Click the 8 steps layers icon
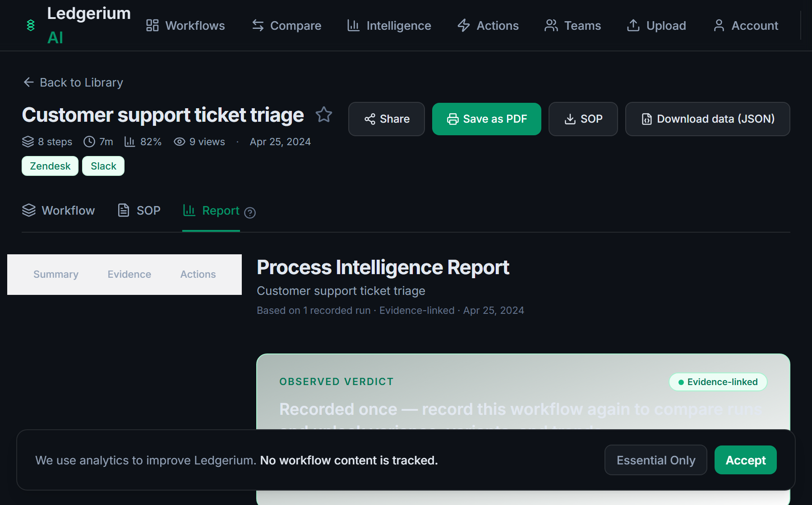Viewport: 812px width, 505px height. (28, 142)
